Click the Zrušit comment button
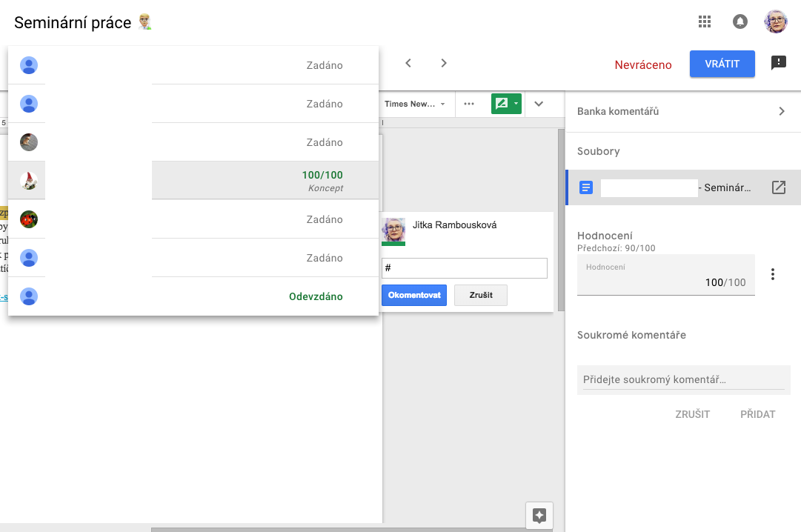The width and height of the screenshot is (801, 532). point(481,295)
